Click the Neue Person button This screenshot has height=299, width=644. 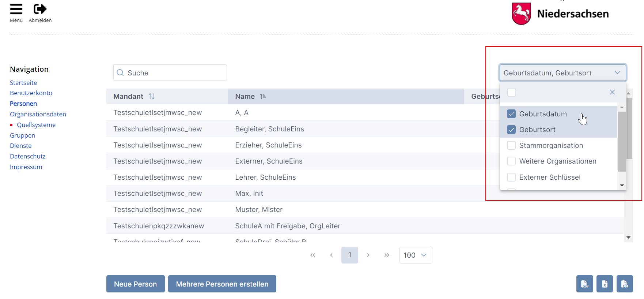(135, 284)
